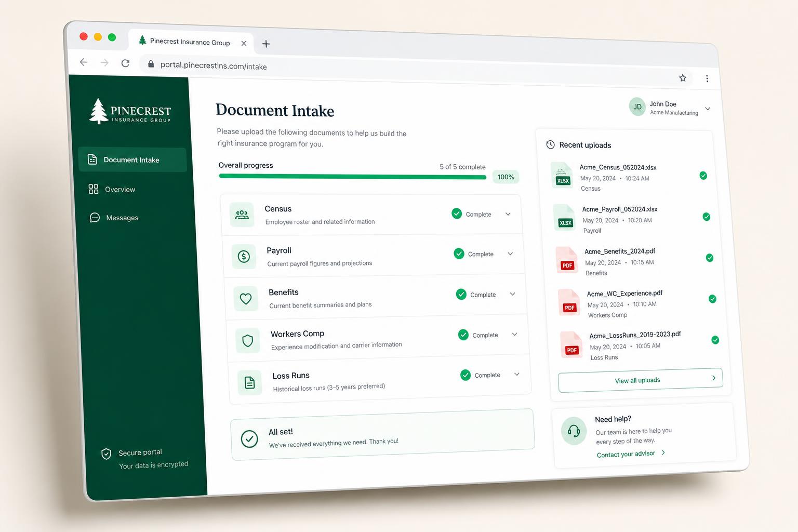Expand the Loss Runs row chevron
Screen dimensions: 798x532
[x=517, y=374]
